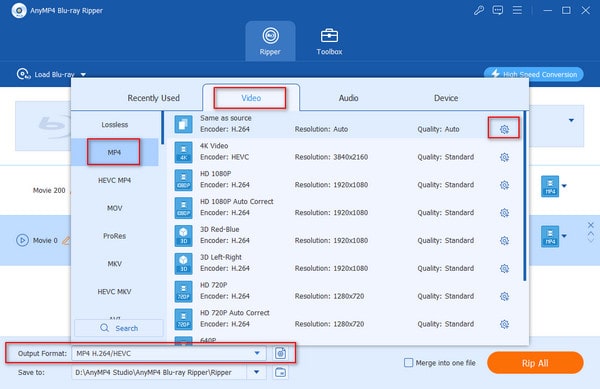This screenshot has height=389, width=600.
Task: Select the 3D Red-Blue profile icon
Action: tap(183, 236)
